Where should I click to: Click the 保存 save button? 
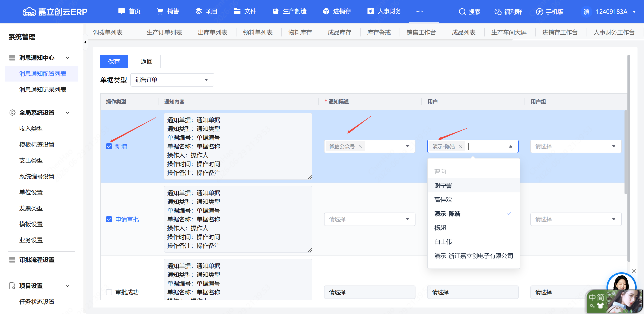click(x=114, y=61)
